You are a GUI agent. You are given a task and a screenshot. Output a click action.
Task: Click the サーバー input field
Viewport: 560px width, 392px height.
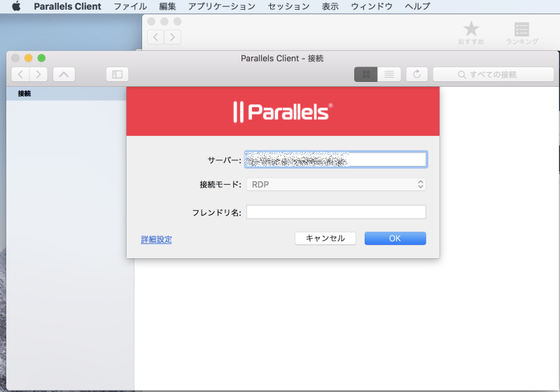336,159
